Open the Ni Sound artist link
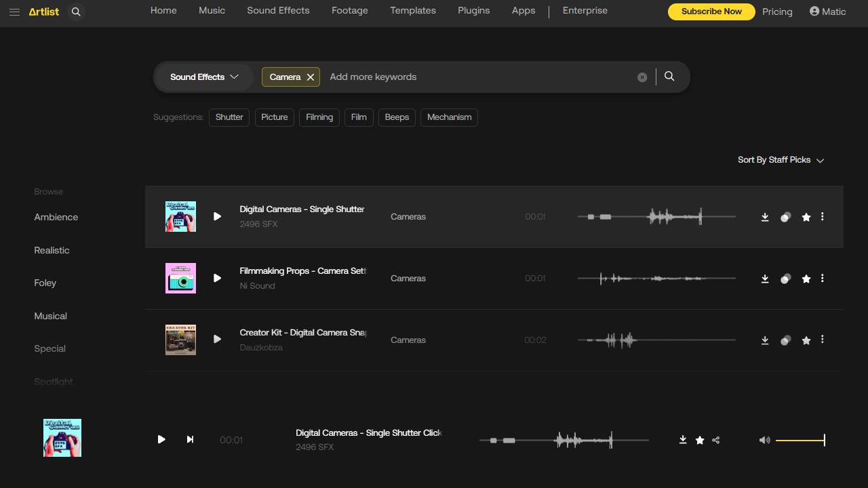 [x=258, y=286]
